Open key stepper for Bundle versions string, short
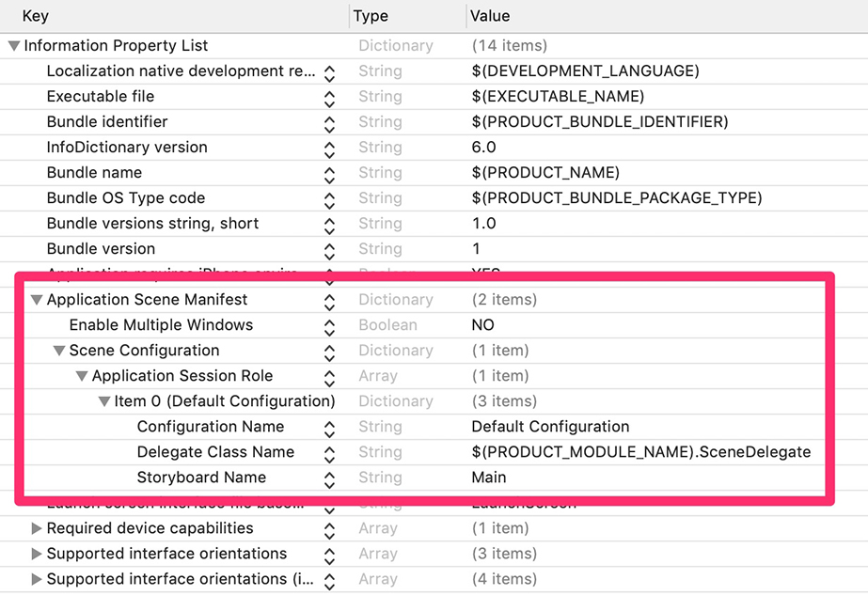Image resolution: width=868 pixels, height=611 pixels. pyautogui.click(x=329, y=227)
